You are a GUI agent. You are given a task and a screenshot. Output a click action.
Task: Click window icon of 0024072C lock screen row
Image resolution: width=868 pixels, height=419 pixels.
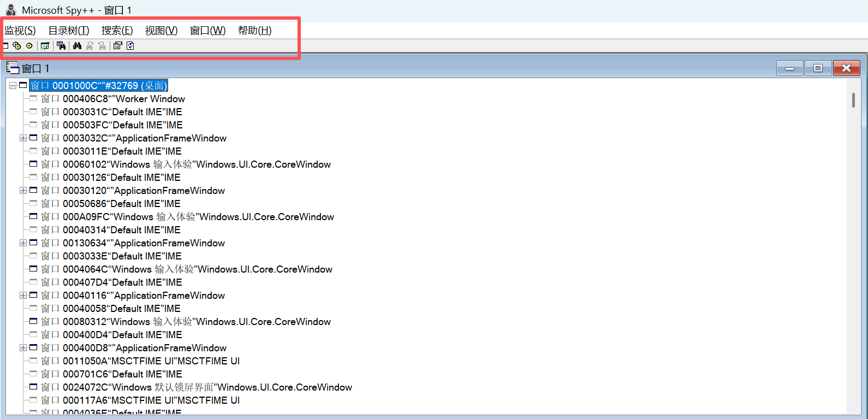coord(33,387)
